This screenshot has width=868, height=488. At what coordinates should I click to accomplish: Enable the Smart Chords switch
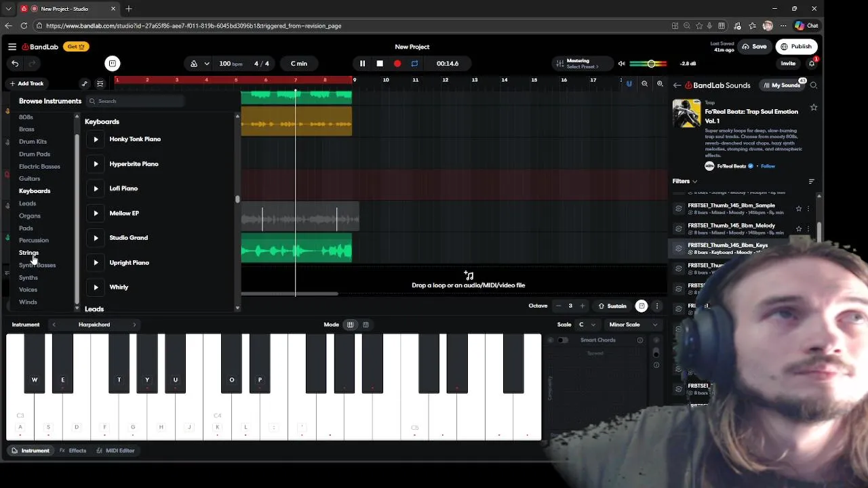pyautogui.click(x=563, y=340)
